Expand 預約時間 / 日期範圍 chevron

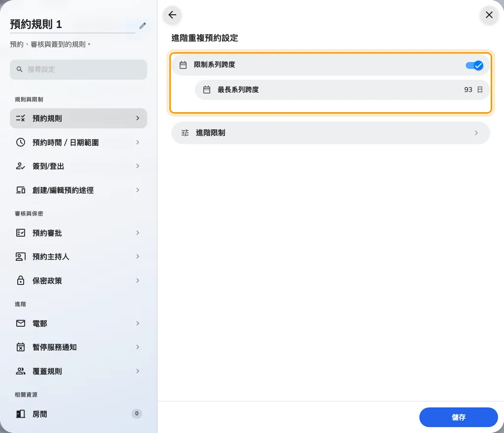[138, 142]
